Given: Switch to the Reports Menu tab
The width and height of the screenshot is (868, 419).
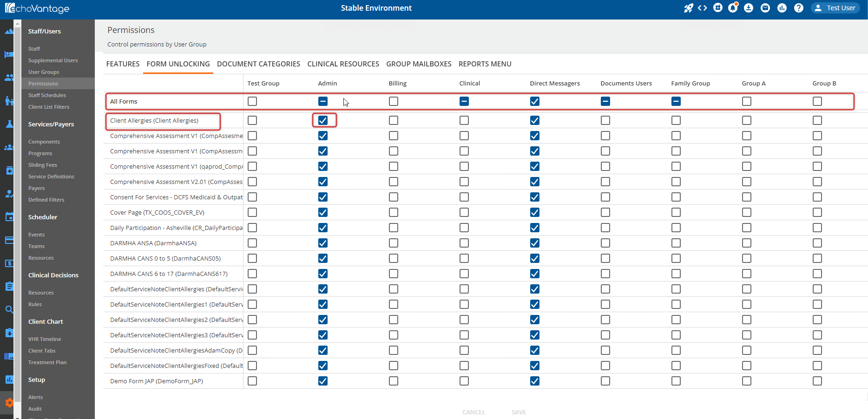Looking at the screenshot, I should click(x=485, y=64).
